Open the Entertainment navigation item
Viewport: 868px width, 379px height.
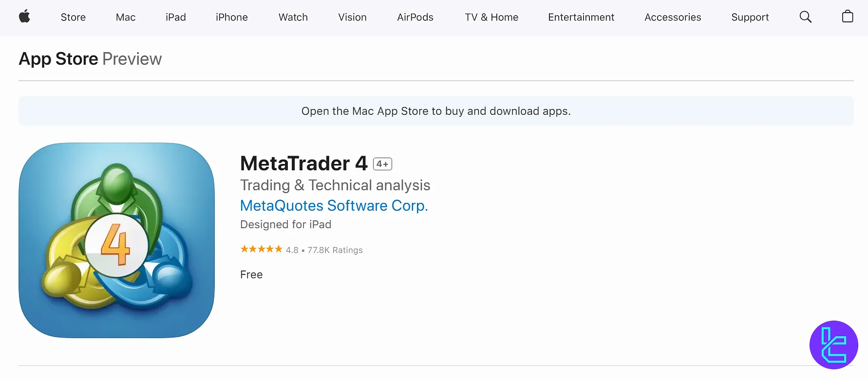[x=581, y=17]
